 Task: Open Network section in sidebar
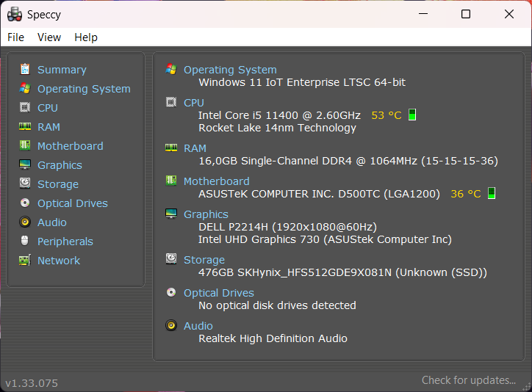point(59,261)
